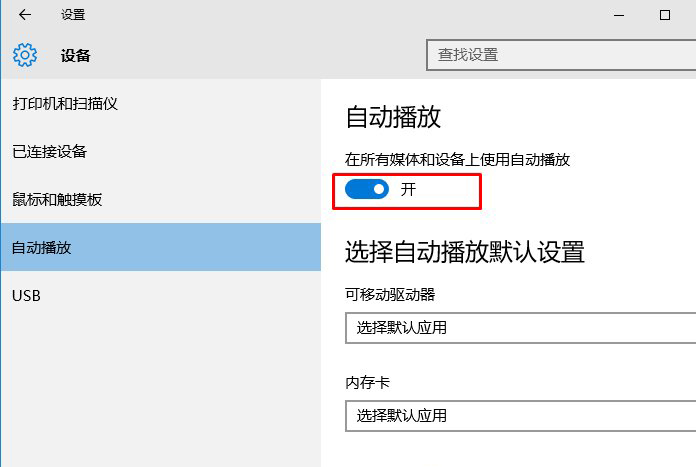
Task: Click the 选择自动播放默认设置 heading
Action: [x=465, y=251]
